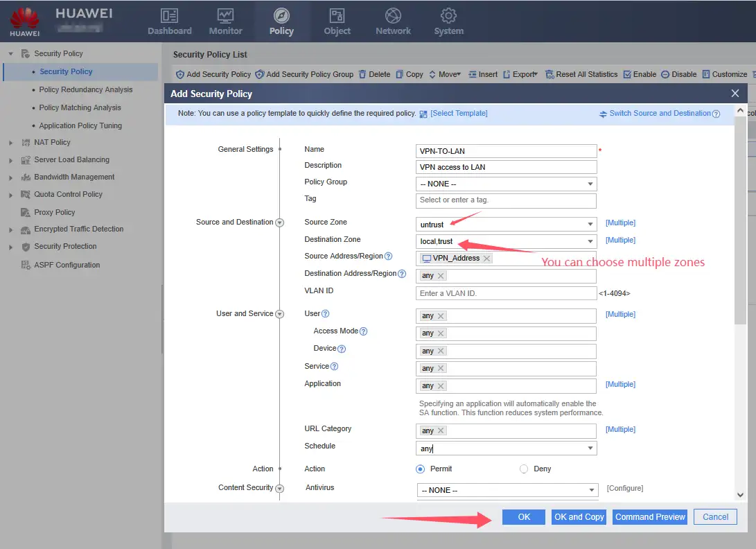Select Policy Redundancy Analysis in sidebar
This screenshot has width=756, height=549.
click(x=85, y=89)
